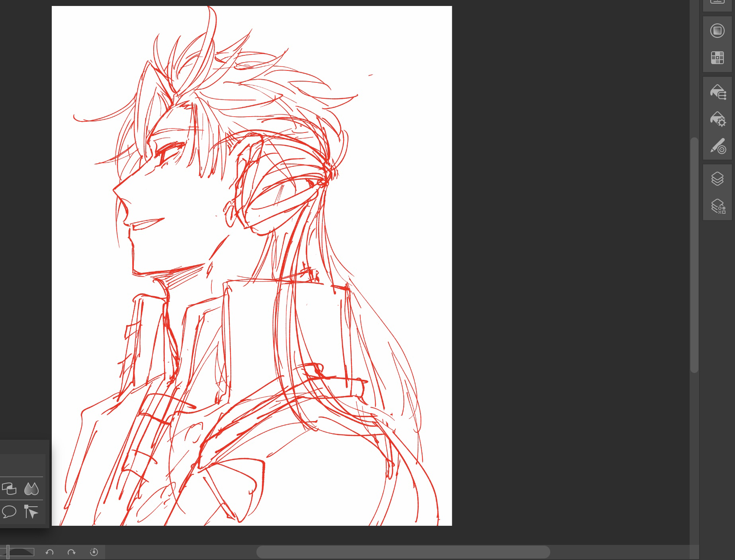The image size is (735, 560).
Task: Select the Balloon speech bubble tool
Action: pyautogui.click(x=9, y=511)
